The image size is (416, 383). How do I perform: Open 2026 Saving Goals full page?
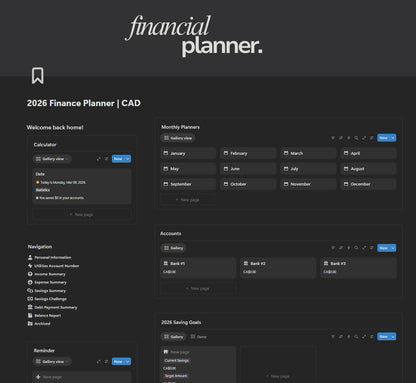coord(364,337)
